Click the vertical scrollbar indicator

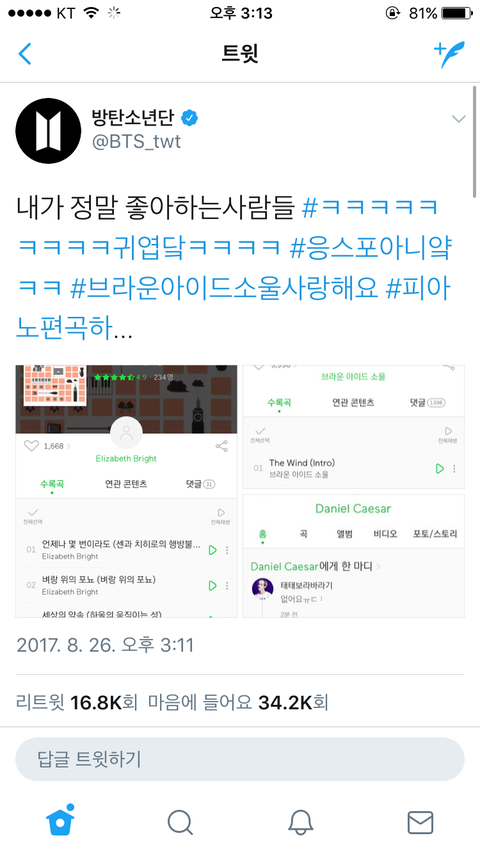tap(475, 142)
